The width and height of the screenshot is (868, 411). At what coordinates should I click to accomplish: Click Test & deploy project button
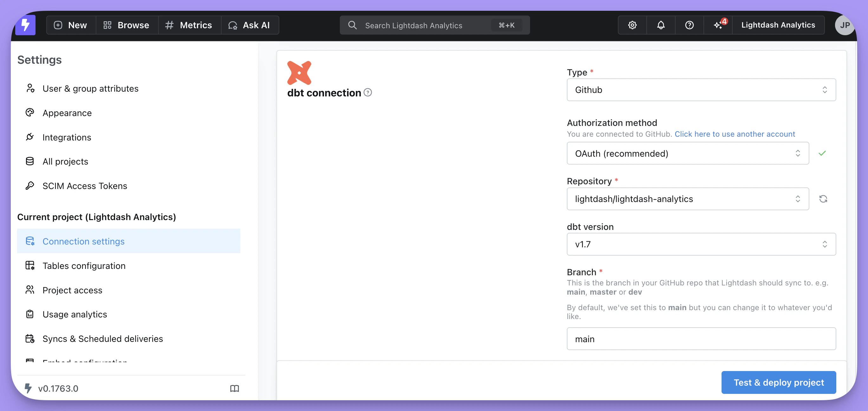(x=778, y=382)
